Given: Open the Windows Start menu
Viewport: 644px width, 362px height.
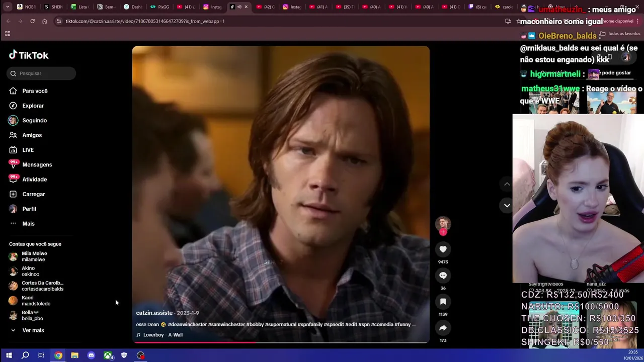Looking at the screenshot, I should click(x=9, y=355).
